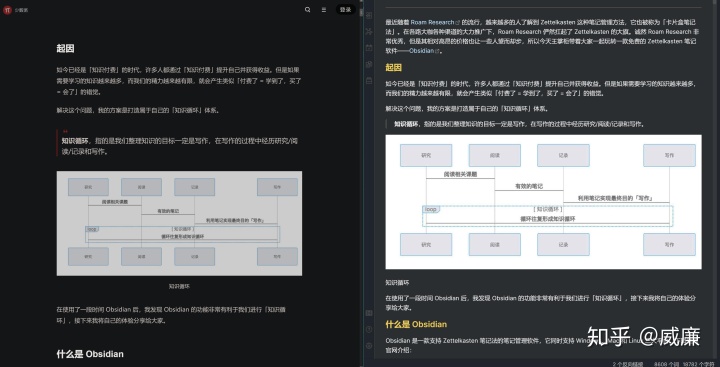
Task: Click the yellow 起因 heading in Obsidian
Action: [x=394, y=68]
